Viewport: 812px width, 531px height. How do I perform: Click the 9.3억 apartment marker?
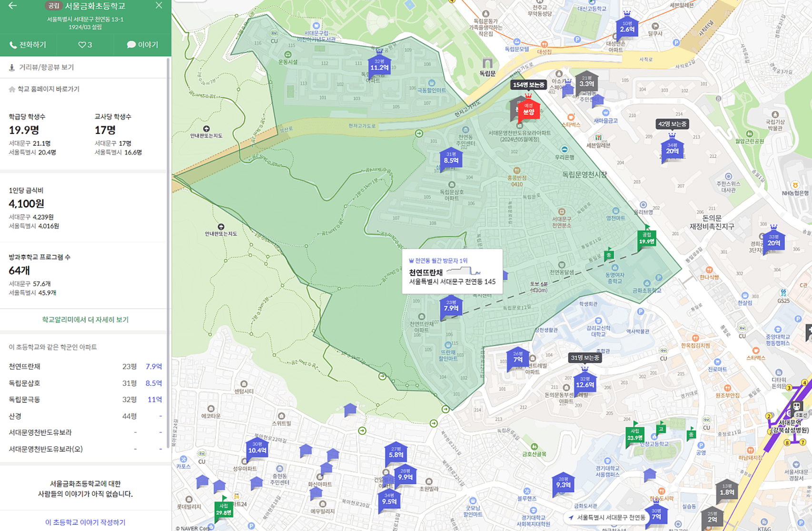[x=564, y=483]
